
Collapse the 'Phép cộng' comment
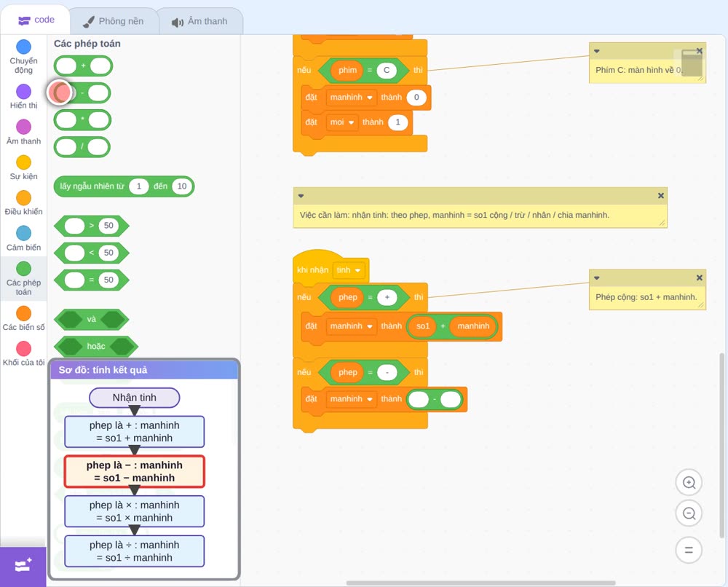click(x=597, y=277)
